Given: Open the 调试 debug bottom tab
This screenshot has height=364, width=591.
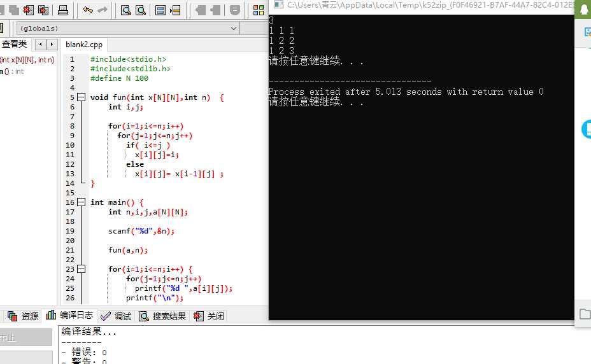Looking at the screenshot, I should 117,316.
